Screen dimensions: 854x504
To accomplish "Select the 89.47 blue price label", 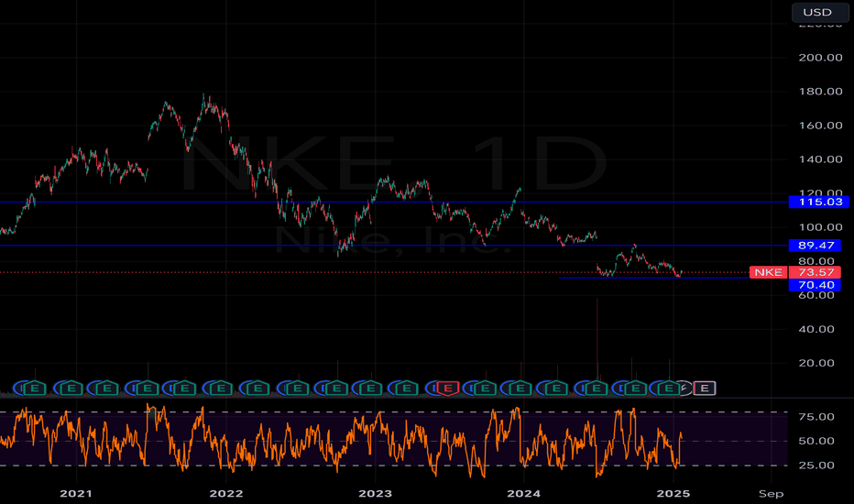I will (816, 246).
